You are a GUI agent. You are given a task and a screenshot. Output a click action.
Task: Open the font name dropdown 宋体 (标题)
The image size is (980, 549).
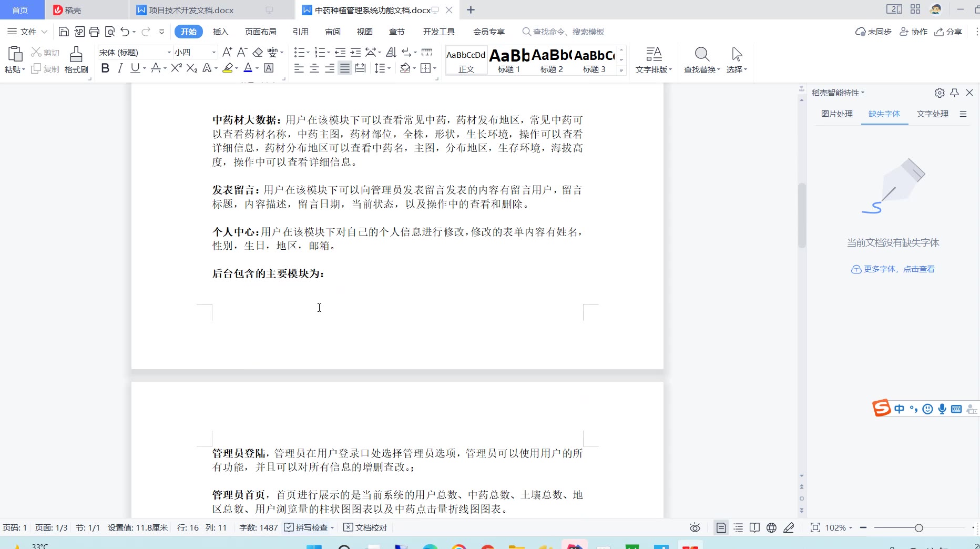(169, 52)
